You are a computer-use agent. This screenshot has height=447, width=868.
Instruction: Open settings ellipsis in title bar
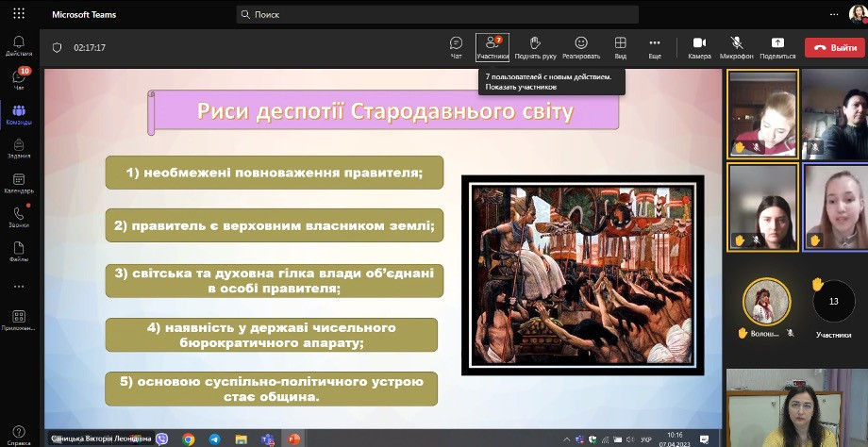click(x=834, y=14)
